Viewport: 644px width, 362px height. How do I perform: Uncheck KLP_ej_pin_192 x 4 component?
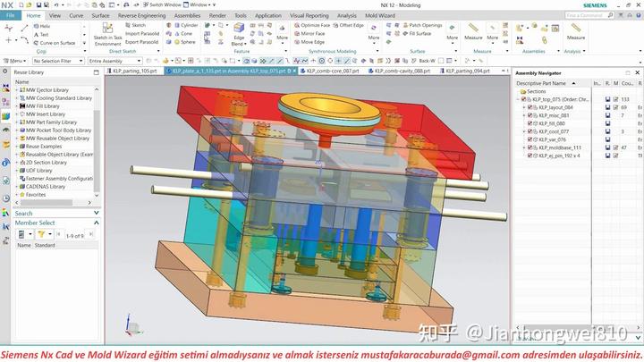pyautogui.click(x=530, y=156)
